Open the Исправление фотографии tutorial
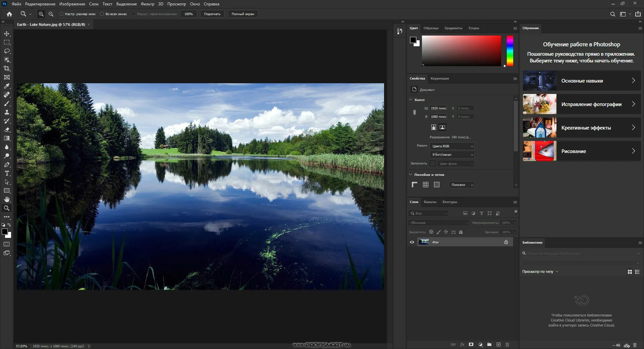 click(582, 104)
